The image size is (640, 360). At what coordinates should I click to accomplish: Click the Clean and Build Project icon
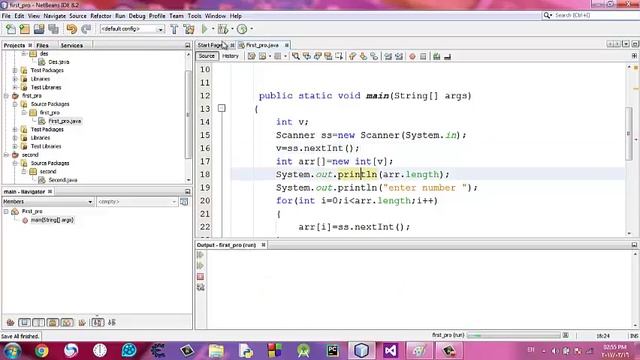(x=189, y=29)
